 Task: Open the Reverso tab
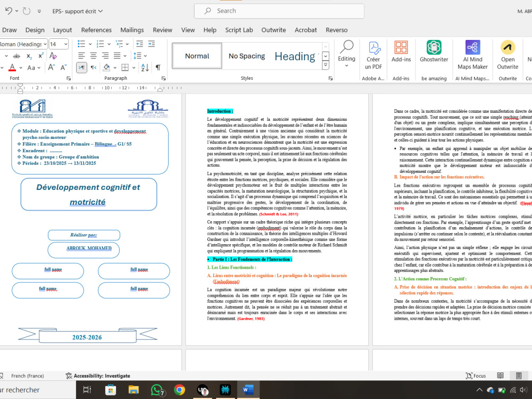point(337,30)
